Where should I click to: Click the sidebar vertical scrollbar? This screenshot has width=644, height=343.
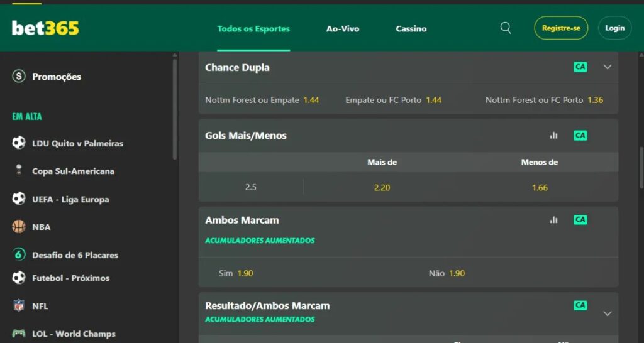click(175, 107)
